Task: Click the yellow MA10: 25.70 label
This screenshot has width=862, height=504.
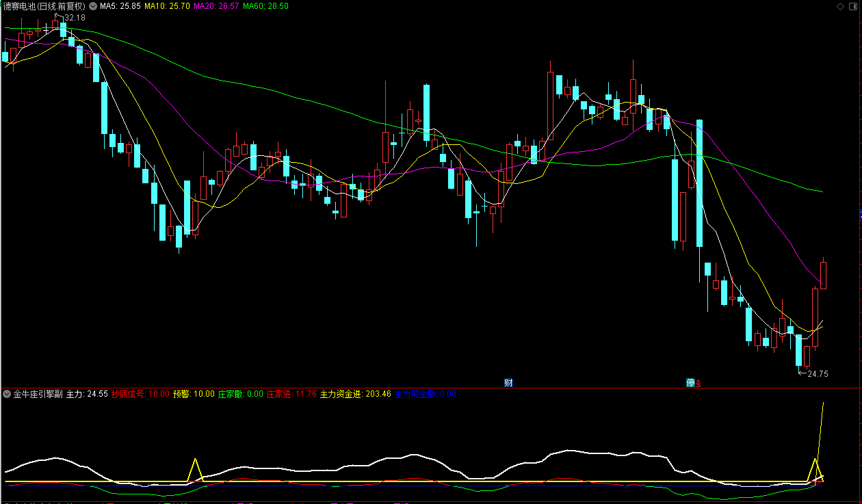Action: [167, 5]
